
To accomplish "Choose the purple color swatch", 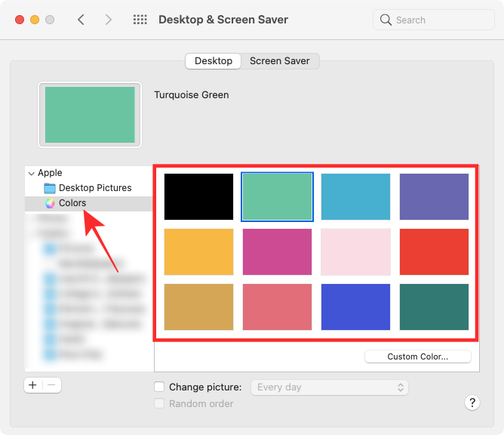I will pyautogui.click(x=434, y=197).
